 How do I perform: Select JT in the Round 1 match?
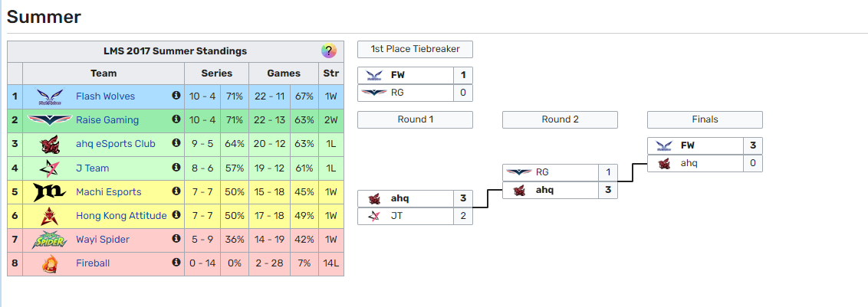pyautogui.click(x=397, y=216)
